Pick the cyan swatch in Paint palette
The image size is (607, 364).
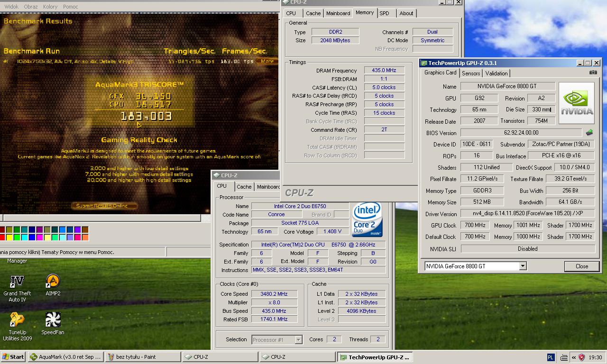pos(24,237)
